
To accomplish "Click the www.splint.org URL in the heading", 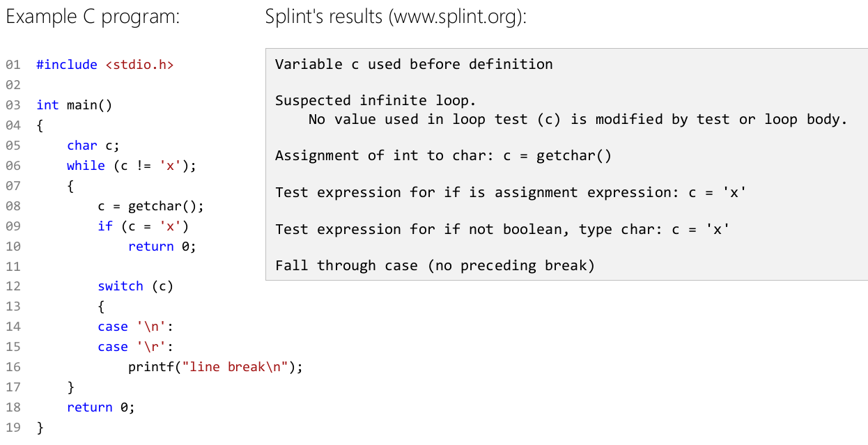I will pos(456,17).
